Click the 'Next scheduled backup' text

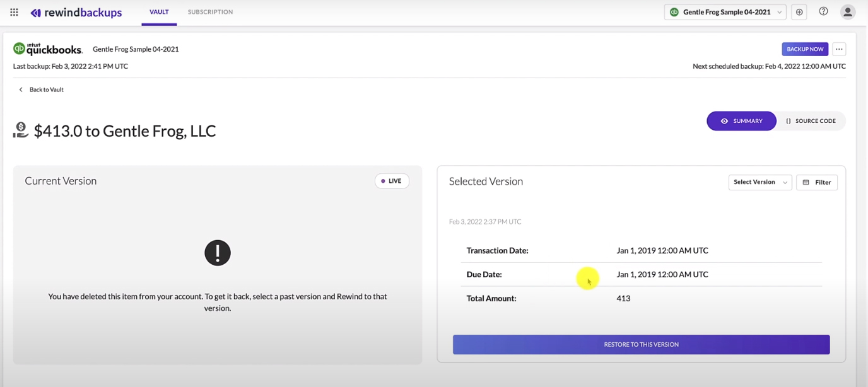click(x=769, y=66)
